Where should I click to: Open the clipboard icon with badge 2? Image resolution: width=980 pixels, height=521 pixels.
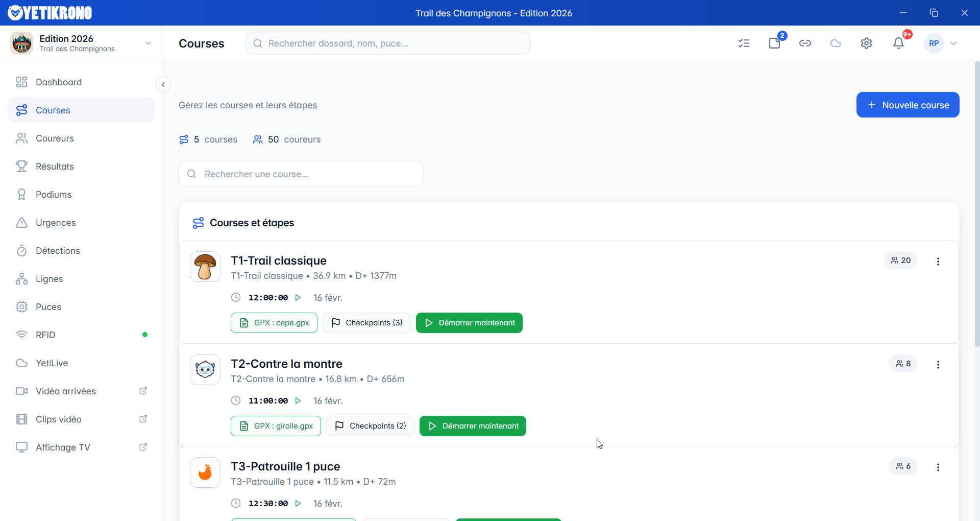pos(775,43)
